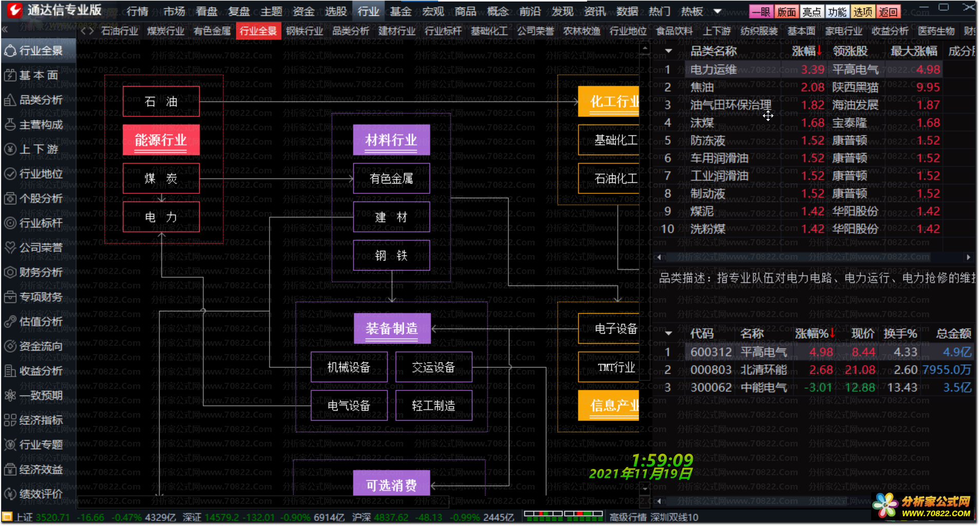Click the 通达信 app logo icon

tap(14, 10)
